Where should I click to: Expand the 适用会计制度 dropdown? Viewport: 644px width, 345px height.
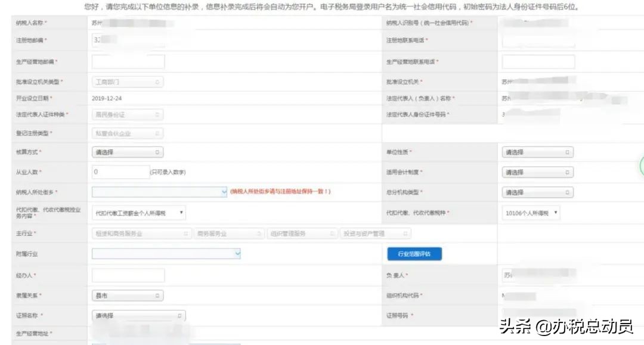tap(537, 172)
